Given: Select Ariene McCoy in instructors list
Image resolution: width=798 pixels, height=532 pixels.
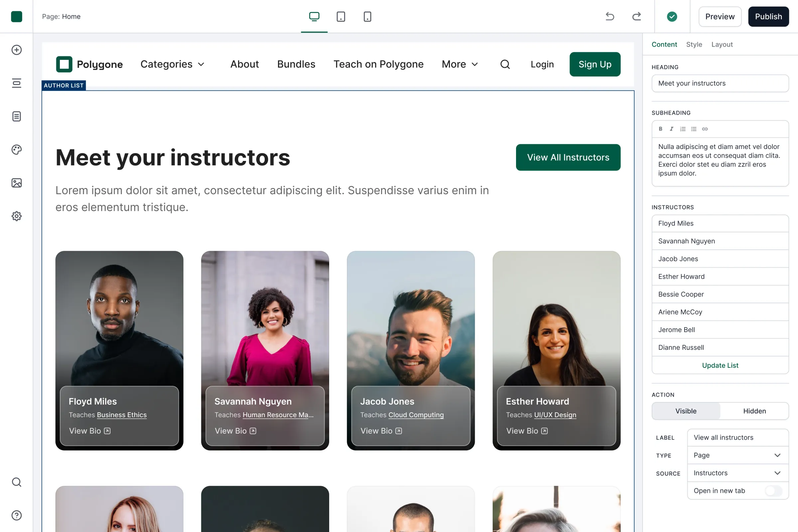Looking at the screenshot, I should coord(720,312).
